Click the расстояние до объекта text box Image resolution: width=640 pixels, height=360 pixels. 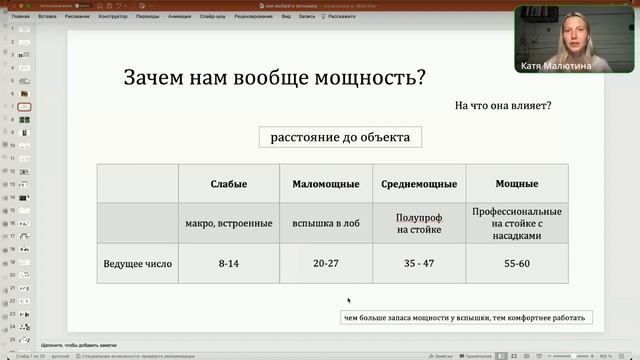click(x=340, y=137)
